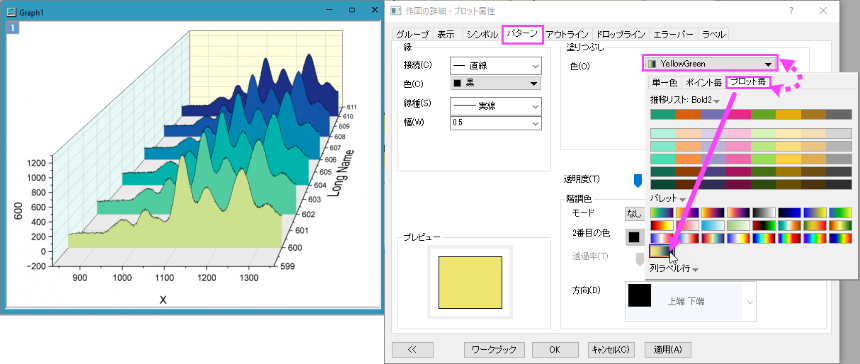Viewport: 860px width, 364px height.
Task: Pick the gray swatch in Bold2 row
Action: click(x=839, y=115)
